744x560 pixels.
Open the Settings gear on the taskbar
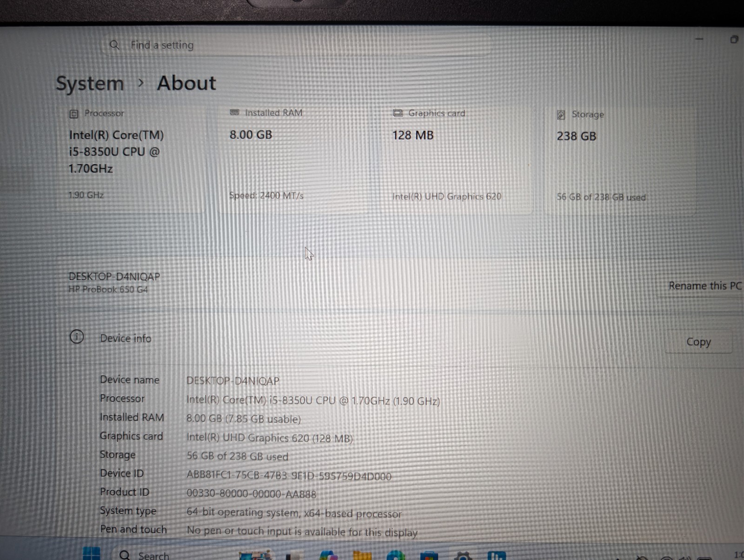pyautogui.click(x=463, y=556)
